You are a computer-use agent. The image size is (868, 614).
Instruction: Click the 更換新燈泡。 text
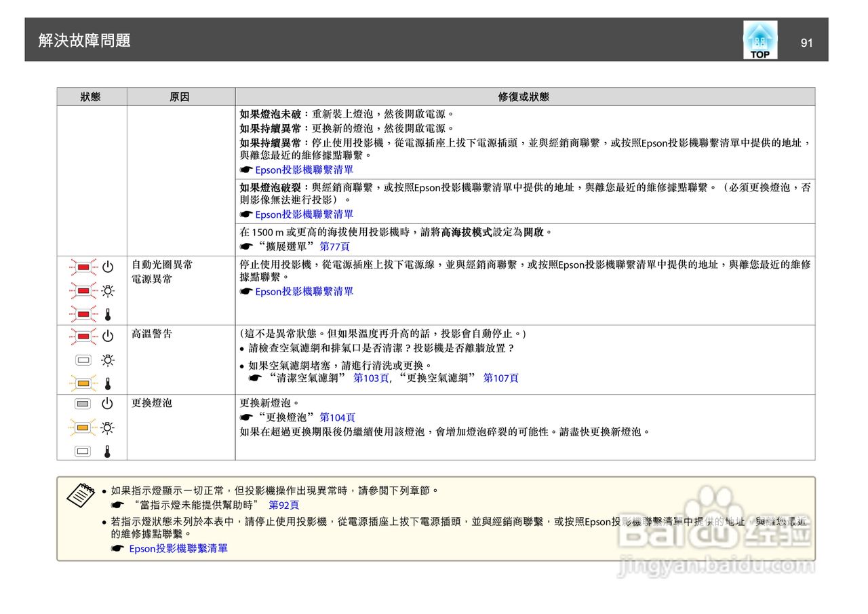pyautogui.click(x=270, y=403)
